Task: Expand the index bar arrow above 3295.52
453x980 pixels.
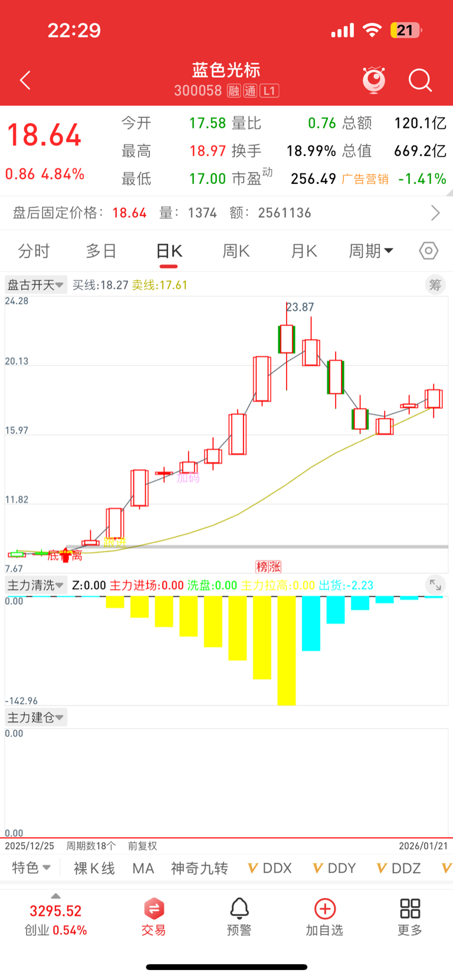Action: [55, 896]
